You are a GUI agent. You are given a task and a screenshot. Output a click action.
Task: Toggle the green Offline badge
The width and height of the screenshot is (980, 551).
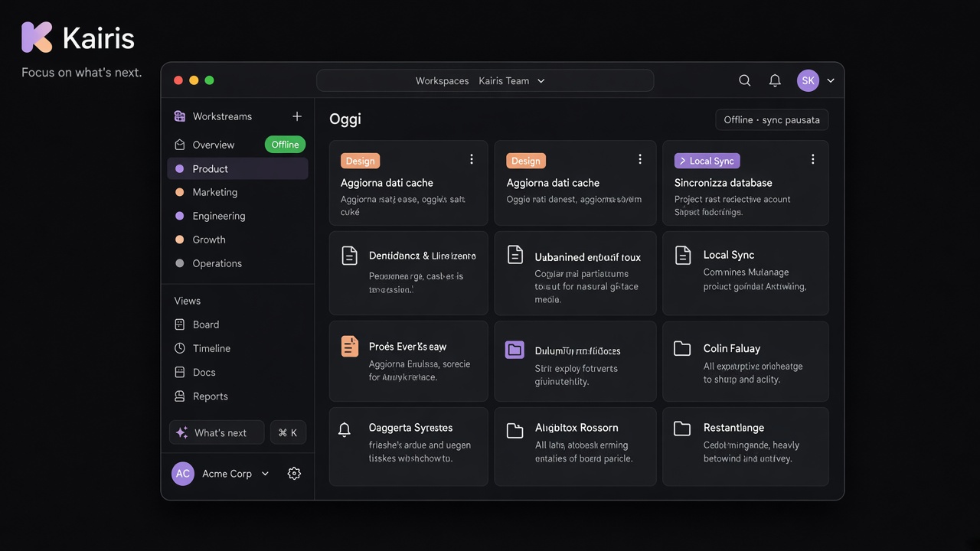285,145
